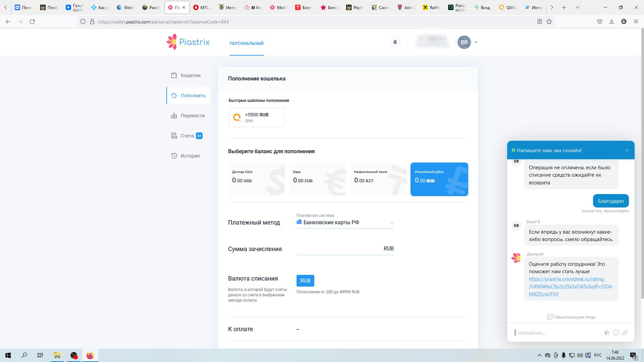The image size is (644, 362).
Task: Reload the page using refresh icon
Action: click(32, 21)
